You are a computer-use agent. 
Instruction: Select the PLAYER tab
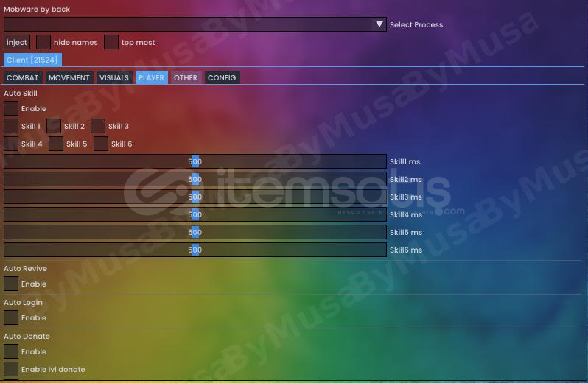151,77
